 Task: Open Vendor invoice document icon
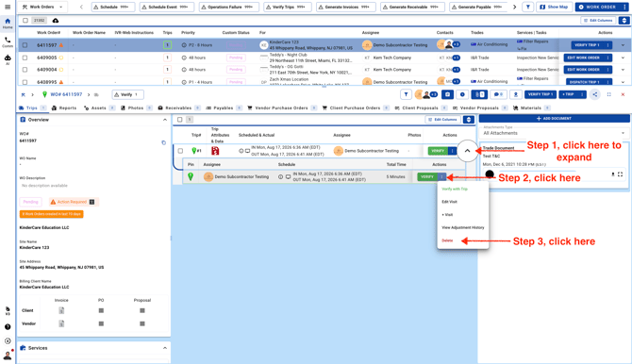pyautogui.click(x=61, y=323)
